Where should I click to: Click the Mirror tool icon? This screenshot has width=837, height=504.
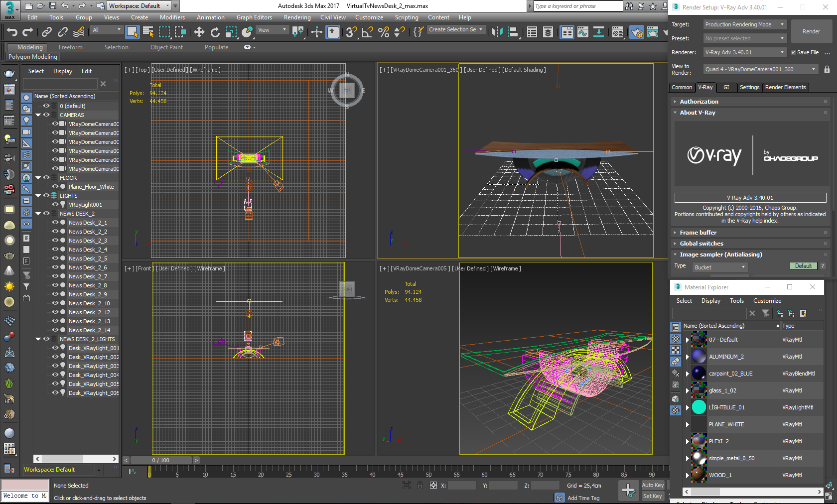(x=497, y=32)
